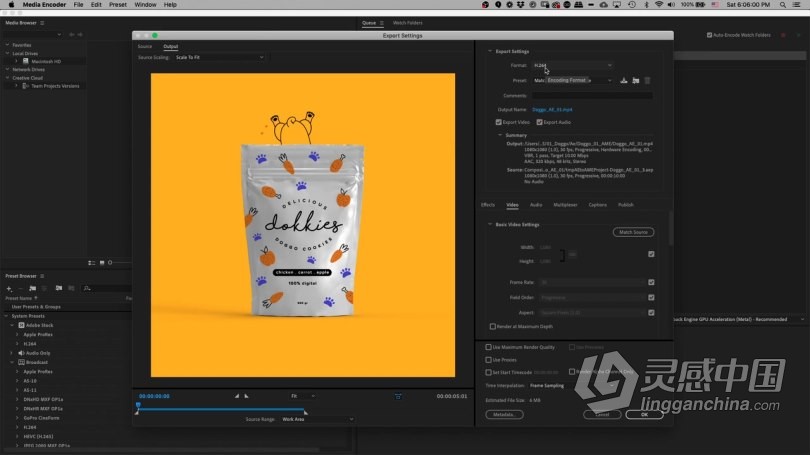Click the Save Preset icon beside Preset dropdown
This screenshot has height=455, width=810.
coord(624,81)
